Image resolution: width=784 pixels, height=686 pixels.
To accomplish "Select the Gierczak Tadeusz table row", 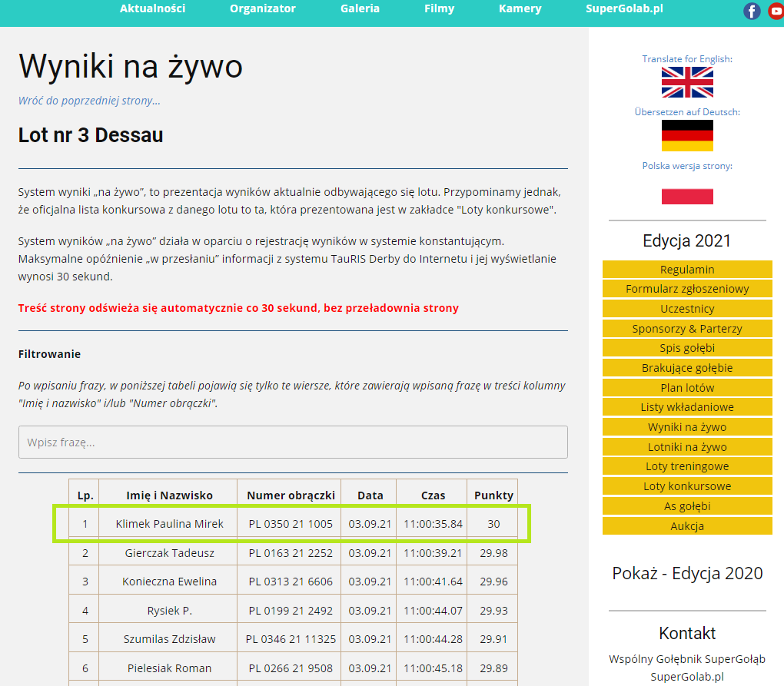I will coord(170,553).
